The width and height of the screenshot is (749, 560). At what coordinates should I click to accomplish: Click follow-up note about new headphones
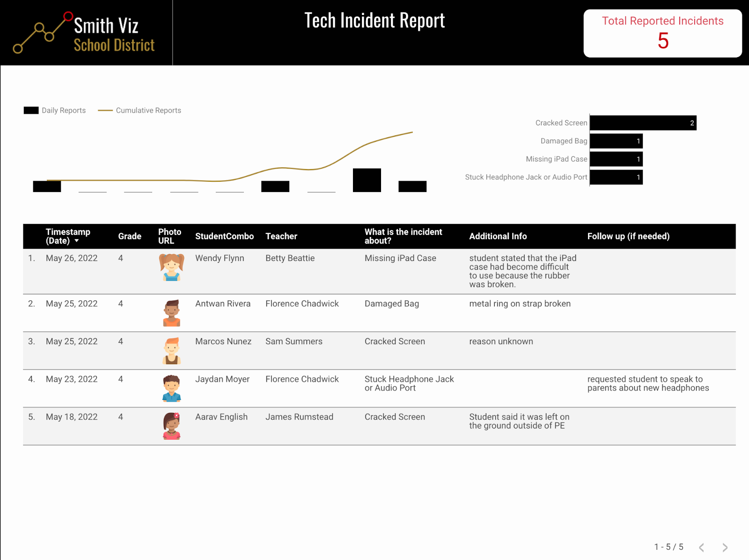[648, 383]
